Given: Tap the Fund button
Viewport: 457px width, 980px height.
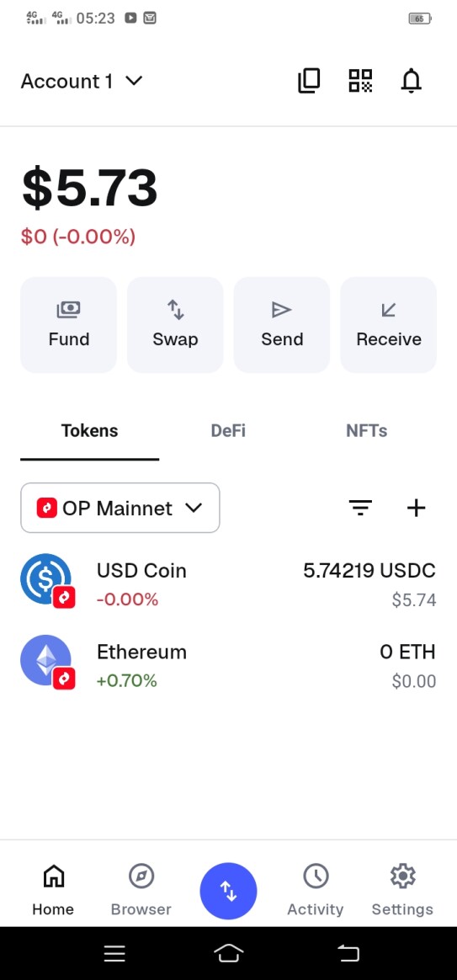Looking at the screenshot, I should click(69, 325).
